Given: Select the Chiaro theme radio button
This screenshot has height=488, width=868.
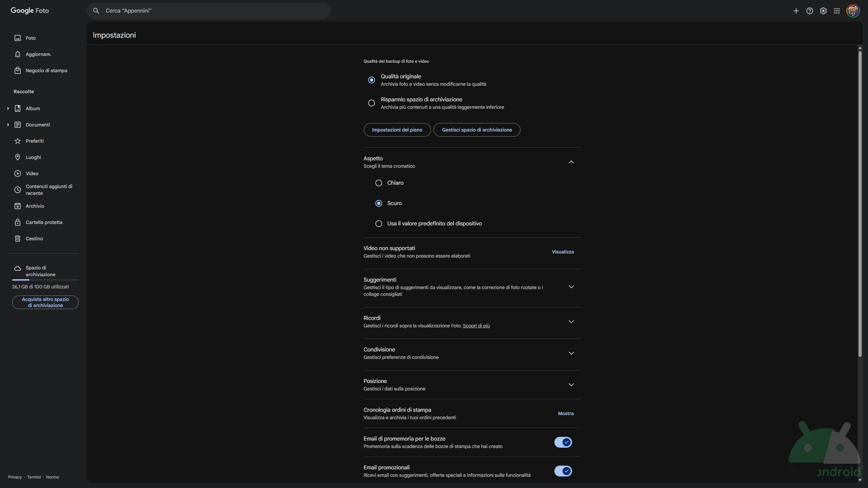Looking at the screenshot, I should click(x=379, y=183).
